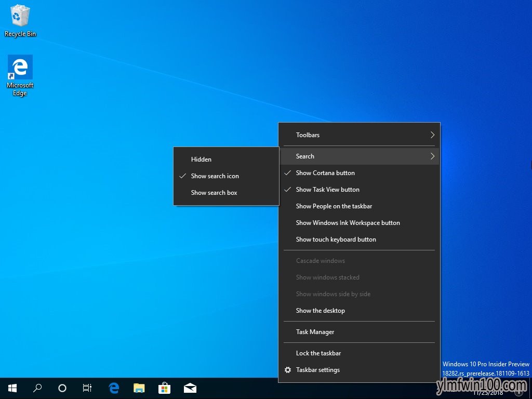Launch Cortana circle icon on taskbar
The image size is (532, 399).
62,388
